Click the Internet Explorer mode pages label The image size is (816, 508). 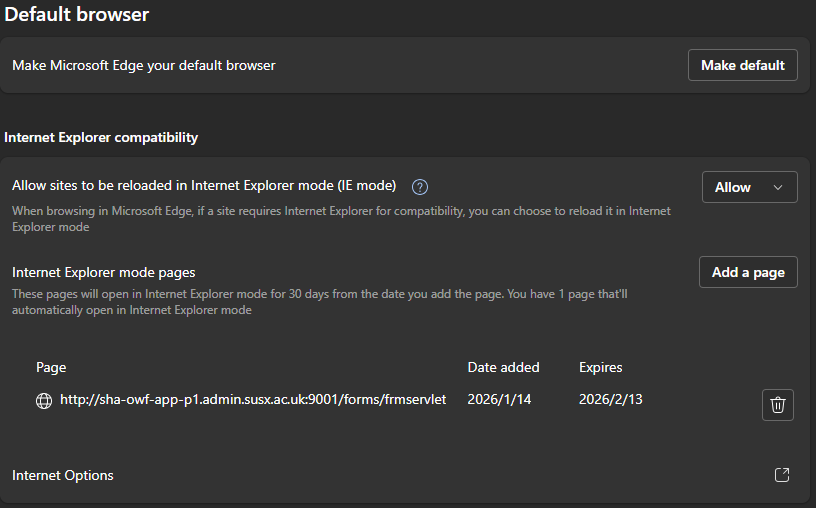coord(104,272)
